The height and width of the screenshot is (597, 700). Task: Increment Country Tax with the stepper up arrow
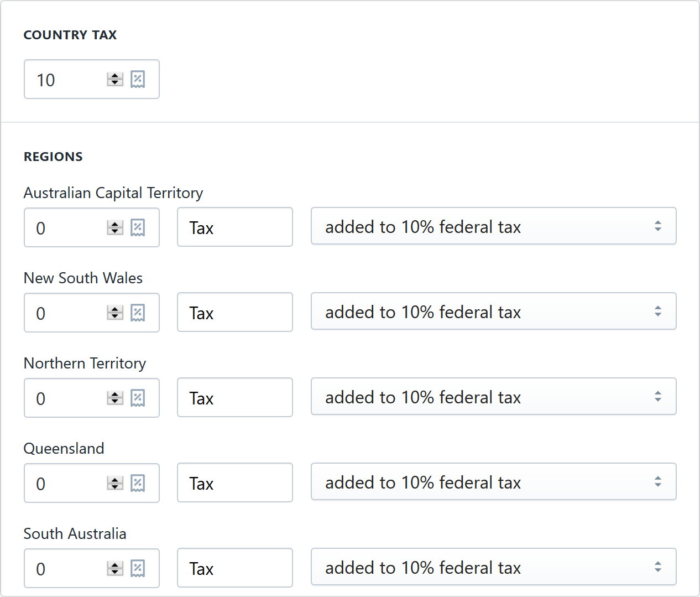114,76
